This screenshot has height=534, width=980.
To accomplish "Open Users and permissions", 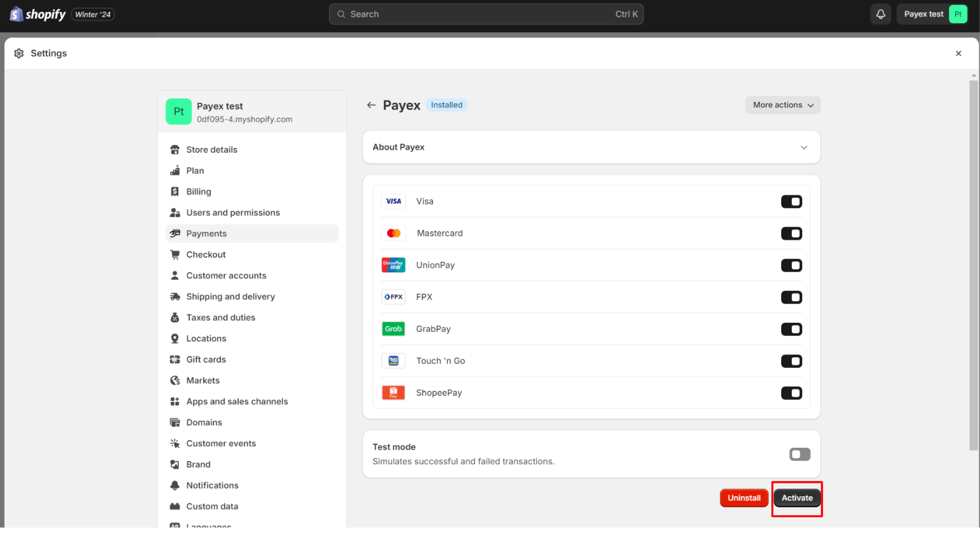I will coord(252,213).
